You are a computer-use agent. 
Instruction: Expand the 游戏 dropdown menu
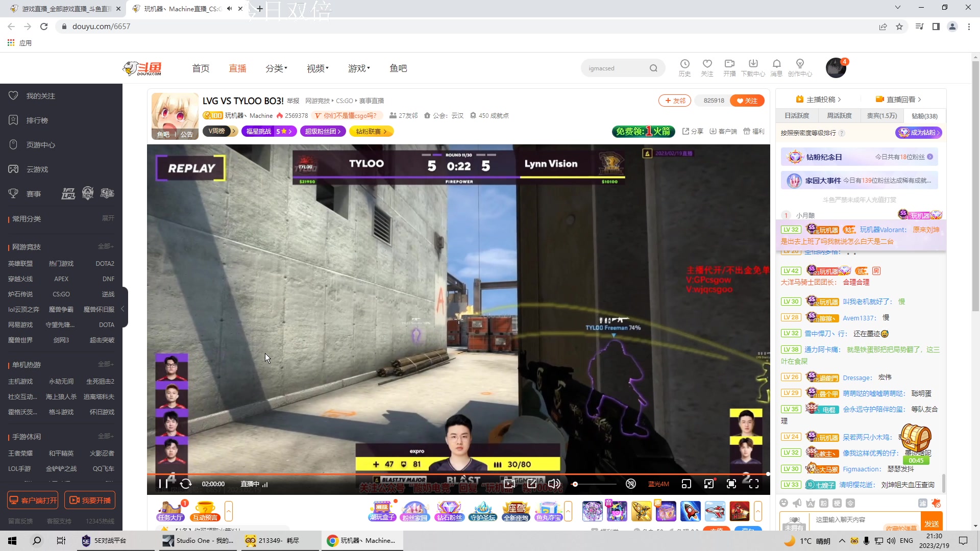coord(359,68)
